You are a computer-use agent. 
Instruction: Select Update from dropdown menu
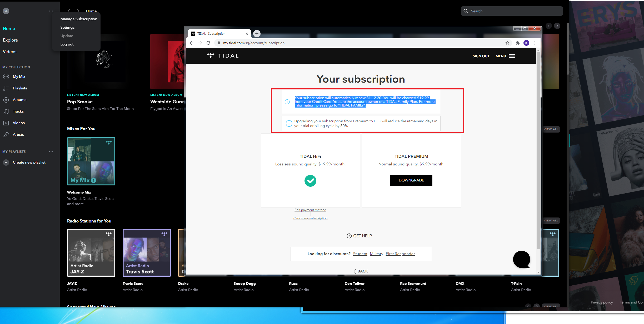(67, 36)
